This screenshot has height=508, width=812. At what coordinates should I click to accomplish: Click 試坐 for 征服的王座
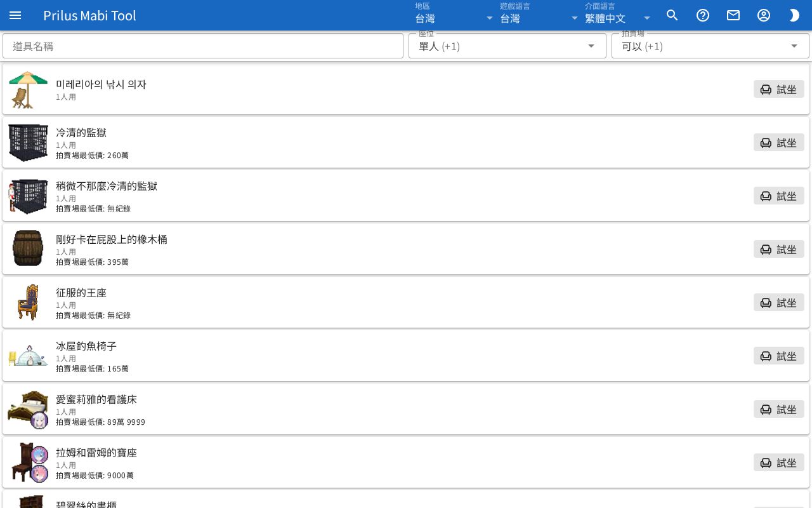pyautogui.click(x=779, y=302)
